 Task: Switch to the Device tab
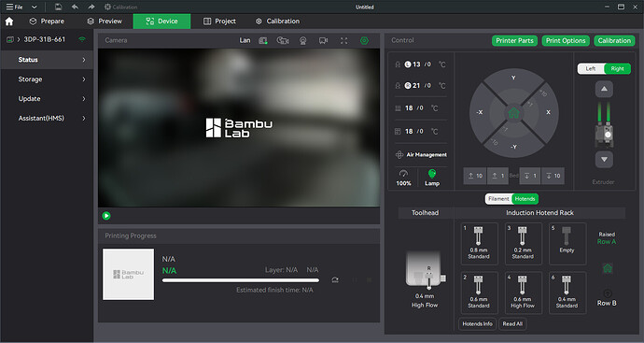161,21
